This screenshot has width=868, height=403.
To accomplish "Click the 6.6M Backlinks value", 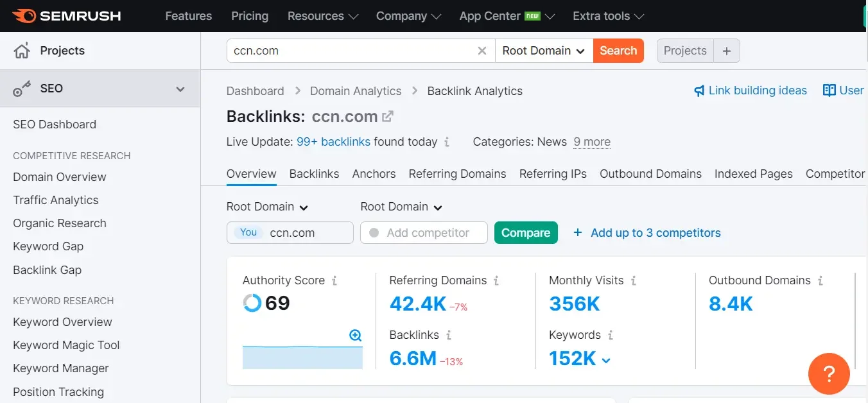I will pyautogui.click(x=413, y=358).
